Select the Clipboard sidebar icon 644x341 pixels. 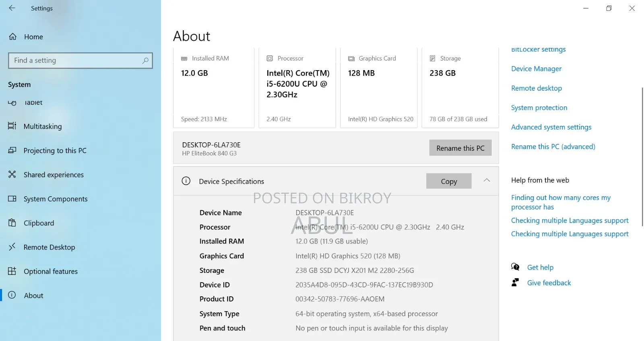coord(12,223)
